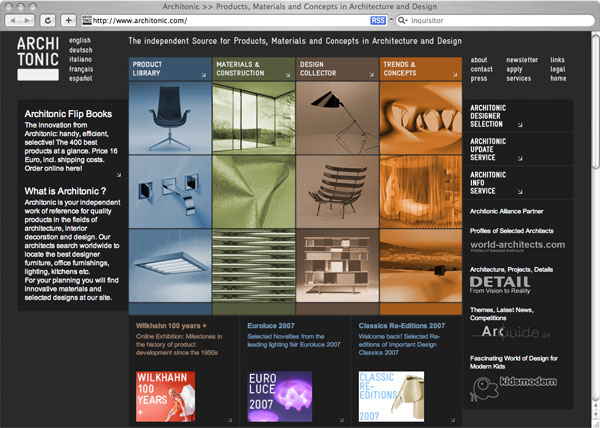This screenshot has width=600, height=428.
Task: Open the press link
Action: pos(479,78)
